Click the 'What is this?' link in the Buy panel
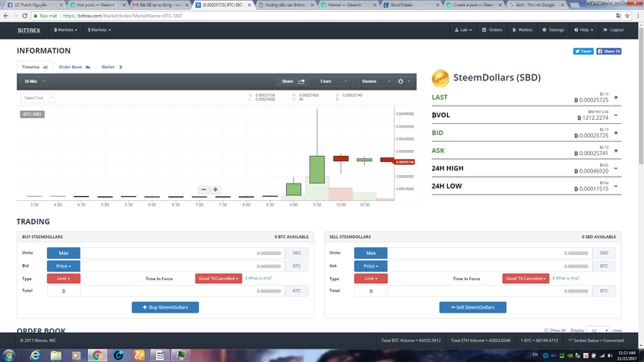The height and width of the screenshot is (362, 644). click(x=259, y=278)
